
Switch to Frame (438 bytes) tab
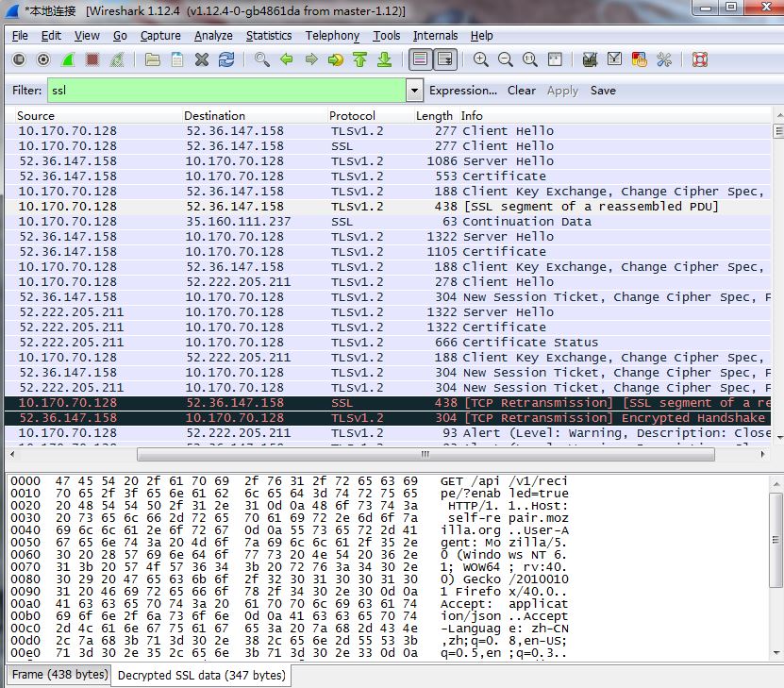tap(59, 675)
